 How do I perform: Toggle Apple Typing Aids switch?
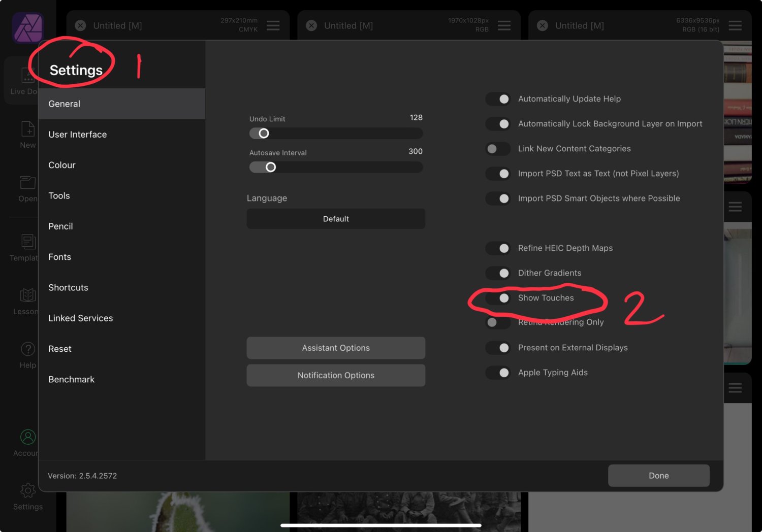[x=498, y=373]
